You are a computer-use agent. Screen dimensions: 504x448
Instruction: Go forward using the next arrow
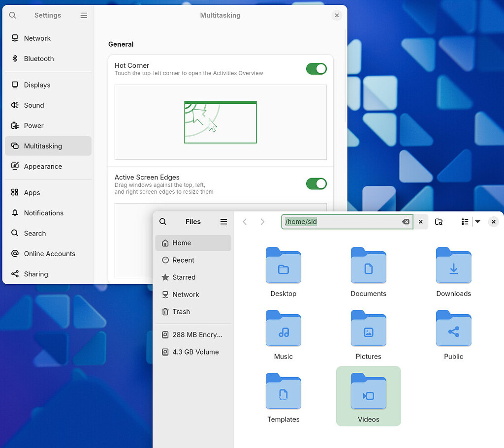point(262,221)
